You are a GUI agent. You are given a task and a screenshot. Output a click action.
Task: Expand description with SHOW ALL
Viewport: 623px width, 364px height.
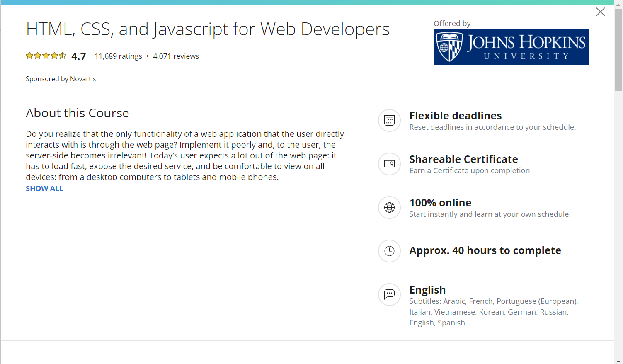pos(44,189)
